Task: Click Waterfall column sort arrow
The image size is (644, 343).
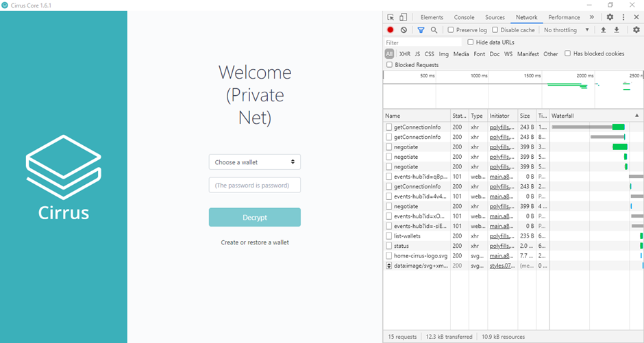Action: tap(636, 116)
